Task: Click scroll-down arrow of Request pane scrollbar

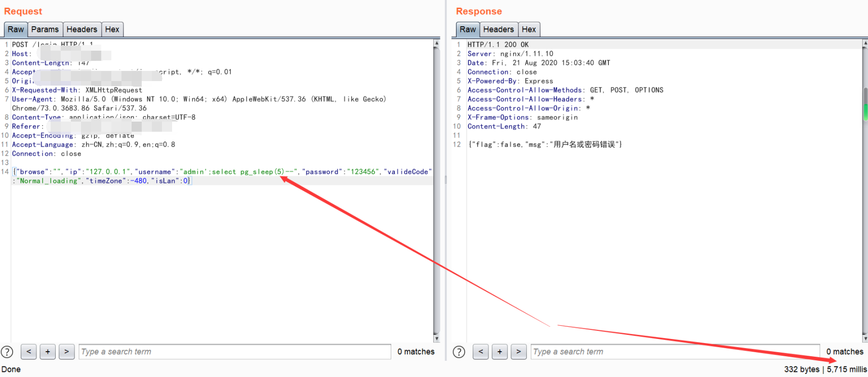Action: 436,338
